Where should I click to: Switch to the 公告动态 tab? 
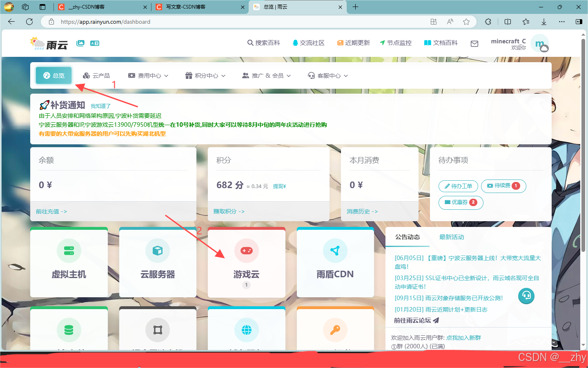408,237
